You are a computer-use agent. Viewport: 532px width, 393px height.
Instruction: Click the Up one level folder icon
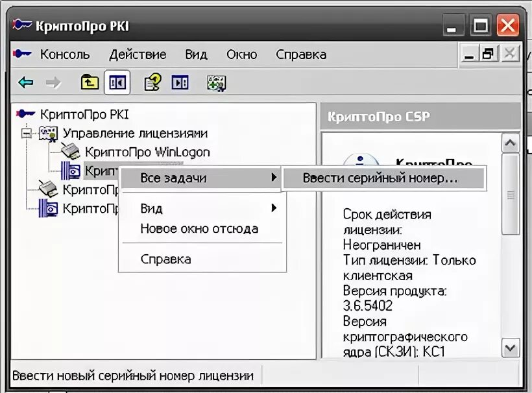[90, 82]
